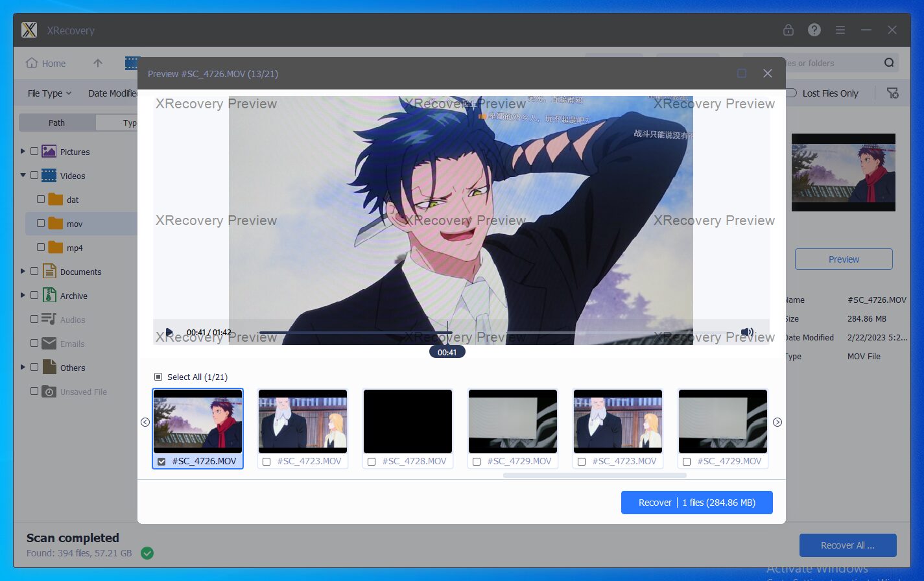Click the Videos category icon
The height and width of the screenshot is (581, 924).
coord(49,176)
